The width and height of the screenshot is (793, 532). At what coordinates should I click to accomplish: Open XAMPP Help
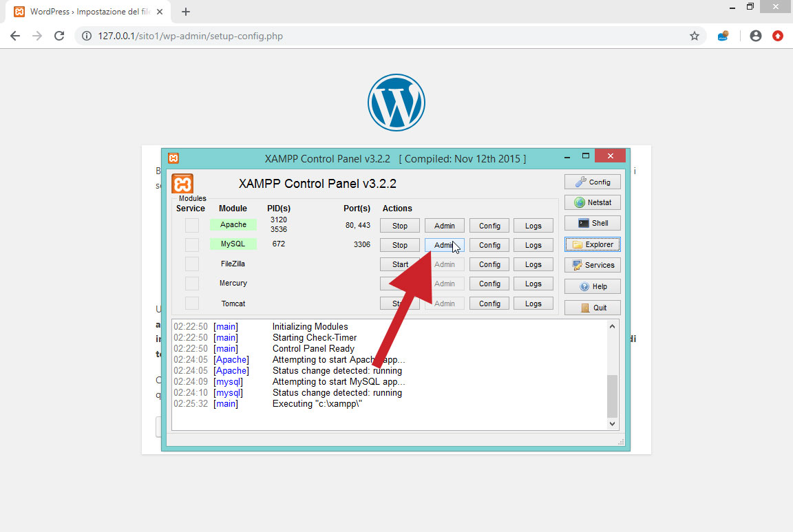592,286
